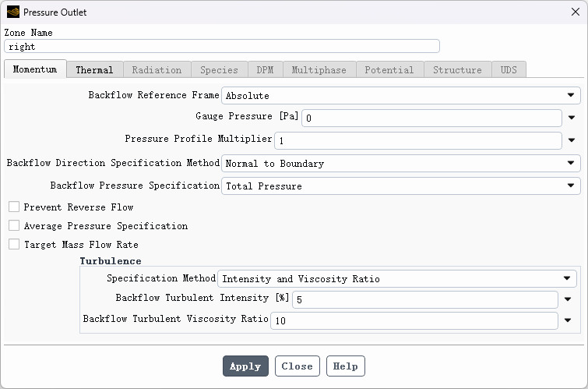
Task: Switch to the Thermal tab
Action: click(94, 70)
